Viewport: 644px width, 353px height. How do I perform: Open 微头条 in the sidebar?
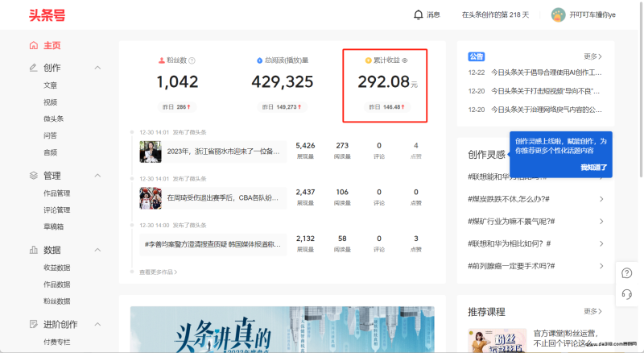(x=54, y=118)
